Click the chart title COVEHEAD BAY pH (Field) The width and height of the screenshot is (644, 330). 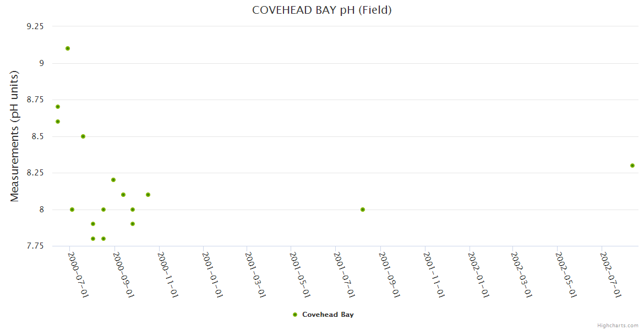[322, 10]
